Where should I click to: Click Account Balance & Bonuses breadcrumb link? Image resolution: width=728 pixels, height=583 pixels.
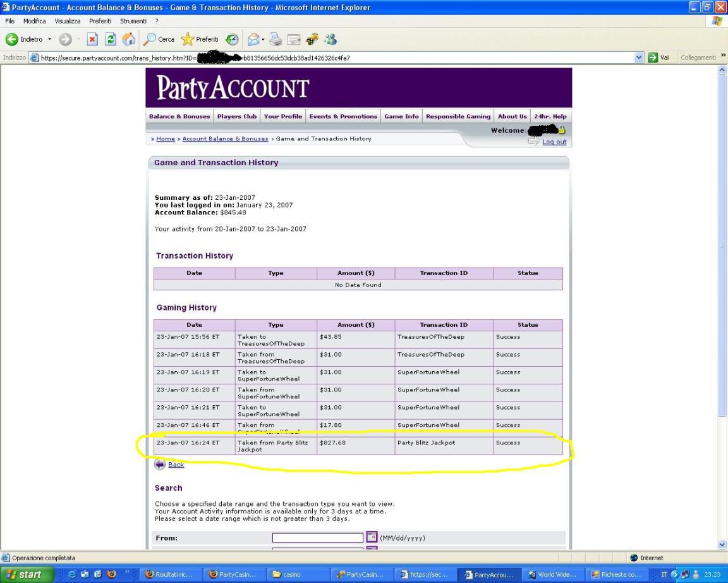225,138
